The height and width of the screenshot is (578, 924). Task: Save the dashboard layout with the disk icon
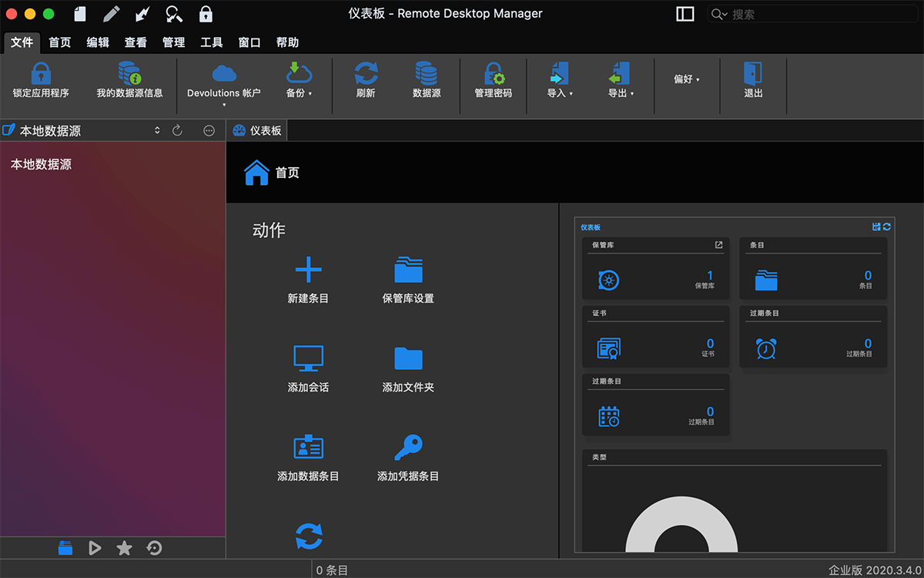(876, 227)
